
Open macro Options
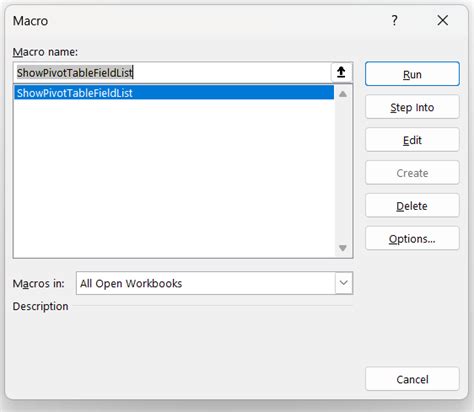(x=412, y=239)
